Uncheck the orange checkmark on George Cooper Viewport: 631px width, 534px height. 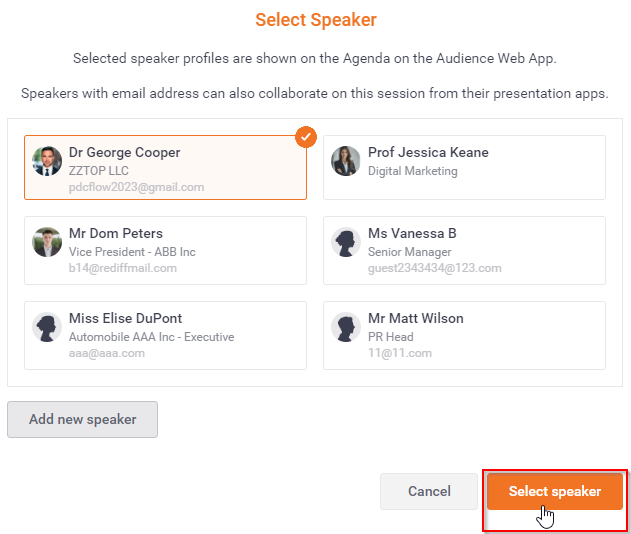(306, 137)
